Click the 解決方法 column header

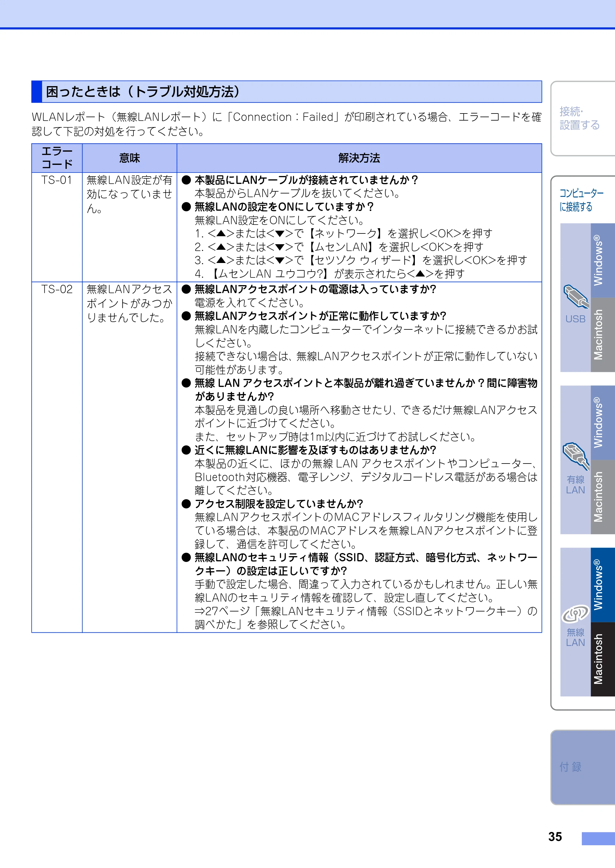point(359,158)
